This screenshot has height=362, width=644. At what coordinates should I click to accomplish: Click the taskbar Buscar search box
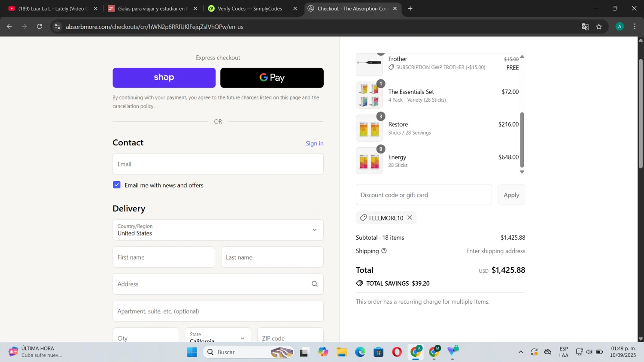249,352
